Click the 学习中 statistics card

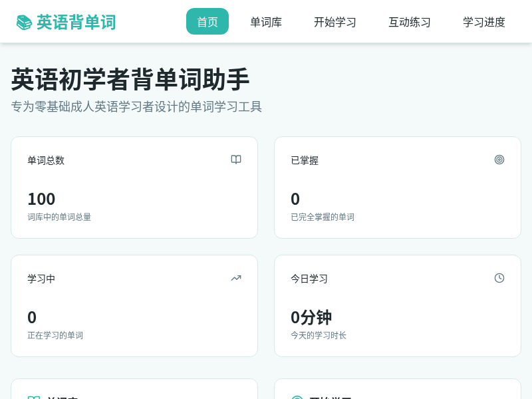pyautogui.click(x=134, y=306)
